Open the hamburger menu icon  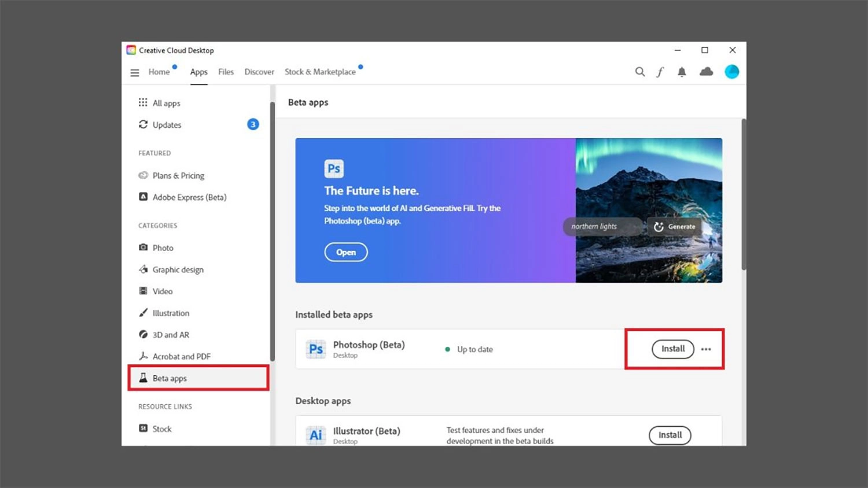click(135, 73)
